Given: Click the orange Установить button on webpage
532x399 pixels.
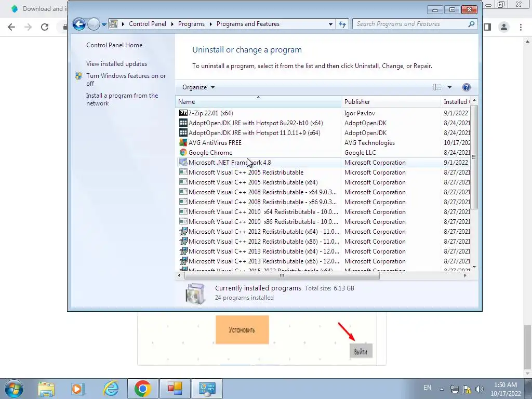Looking at the screenshot, I should [x=242, y=329].
